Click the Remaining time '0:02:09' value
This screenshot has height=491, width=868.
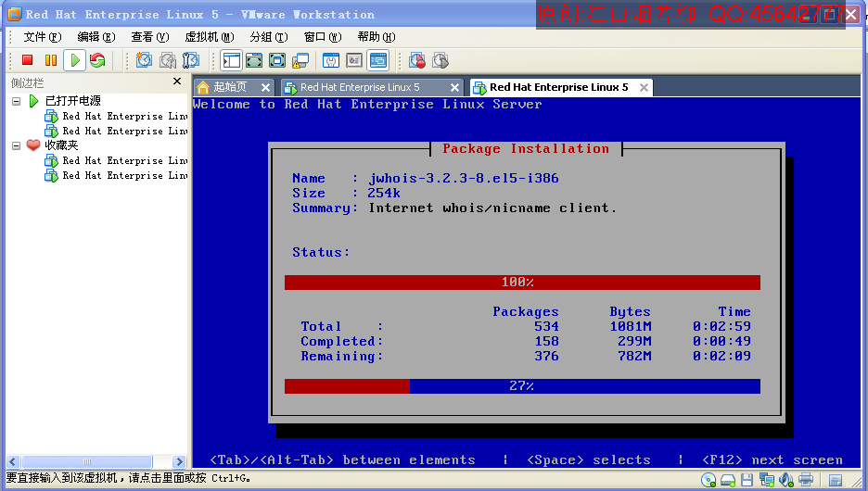click(721, 356)
